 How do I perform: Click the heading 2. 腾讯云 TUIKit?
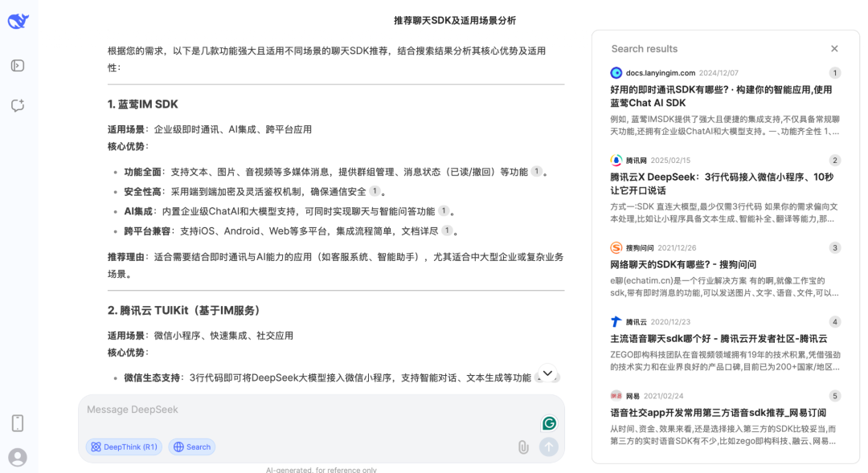[x=184, y=310]
